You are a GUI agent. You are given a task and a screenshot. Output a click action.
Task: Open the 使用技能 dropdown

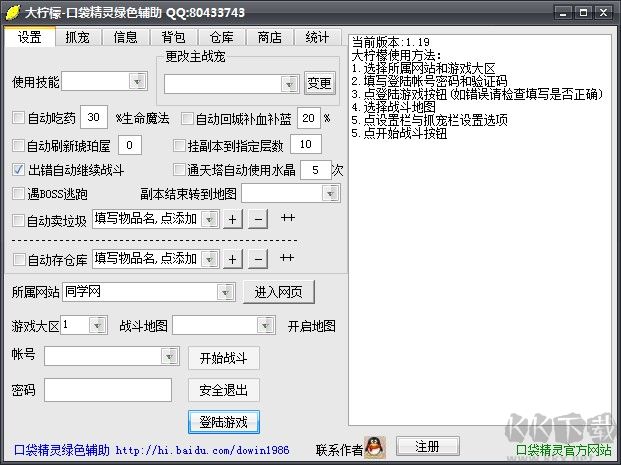coord(138,82)
